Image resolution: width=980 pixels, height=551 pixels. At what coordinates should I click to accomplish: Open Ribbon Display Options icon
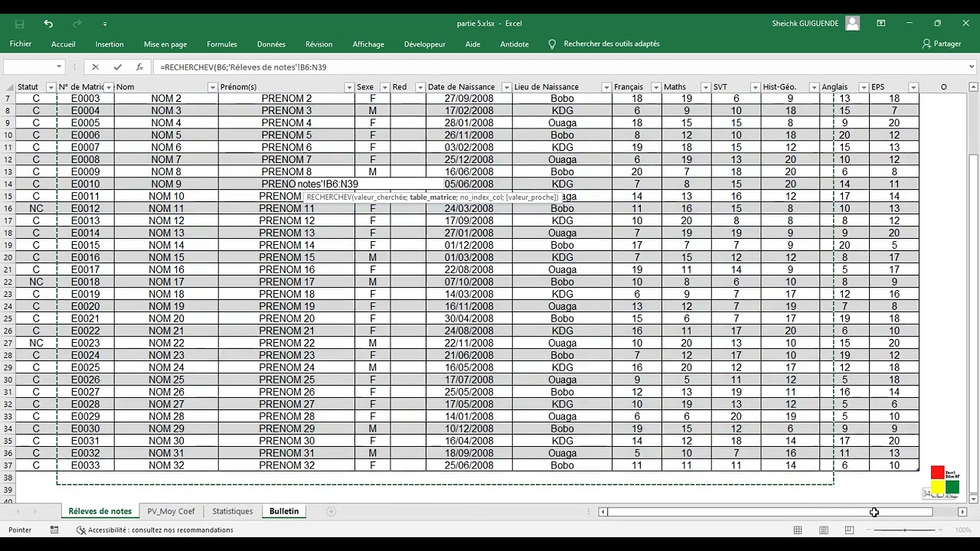(x=881, y=23)
